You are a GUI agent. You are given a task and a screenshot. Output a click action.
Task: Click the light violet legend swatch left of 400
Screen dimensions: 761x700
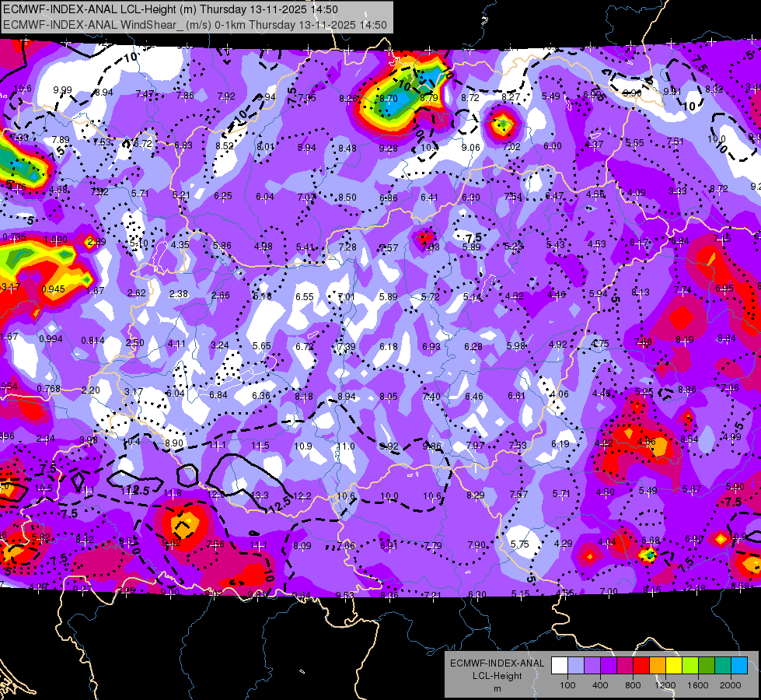point(592,666)
